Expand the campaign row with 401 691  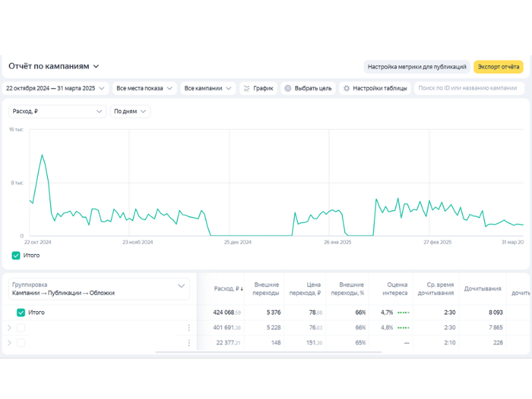point(9,328)
